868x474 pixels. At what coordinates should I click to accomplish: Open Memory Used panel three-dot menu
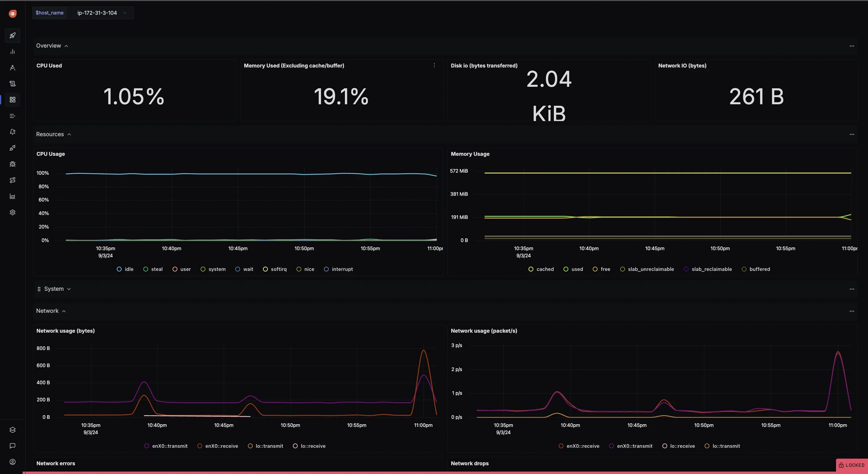[x=434, y=65]
